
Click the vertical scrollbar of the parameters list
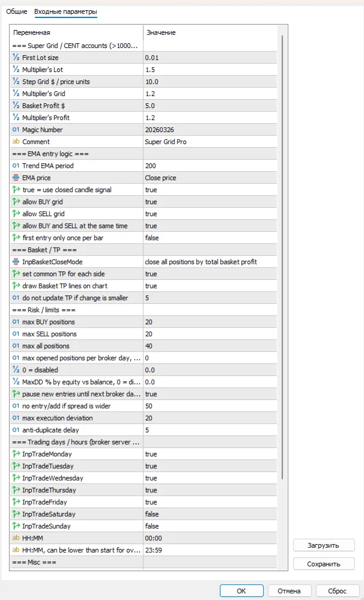[x=283, y=256]
